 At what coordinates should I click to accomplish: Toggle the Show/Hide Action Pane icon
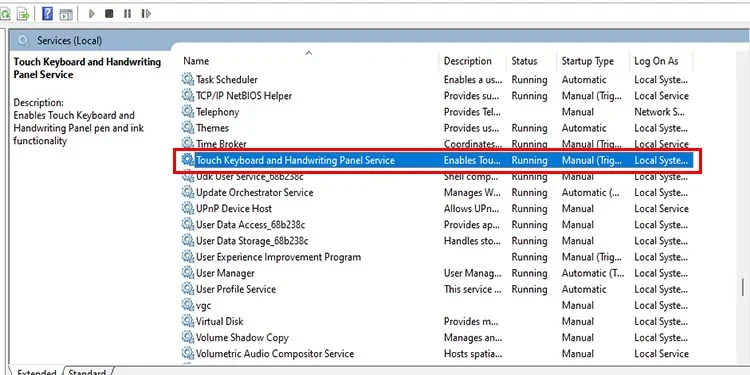pyautogui.click(x=66, y=14)
